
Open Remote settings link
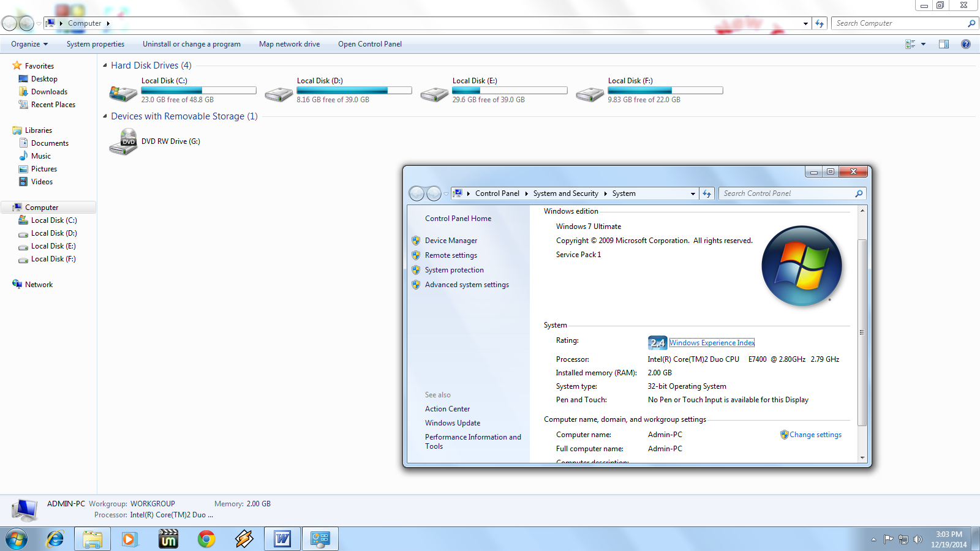(x=451, y=255)
